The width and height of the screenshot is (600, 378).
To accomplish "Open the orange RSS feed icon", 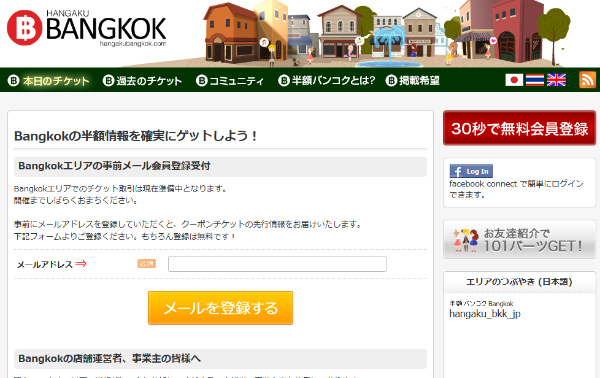I will tap(587, 80).
